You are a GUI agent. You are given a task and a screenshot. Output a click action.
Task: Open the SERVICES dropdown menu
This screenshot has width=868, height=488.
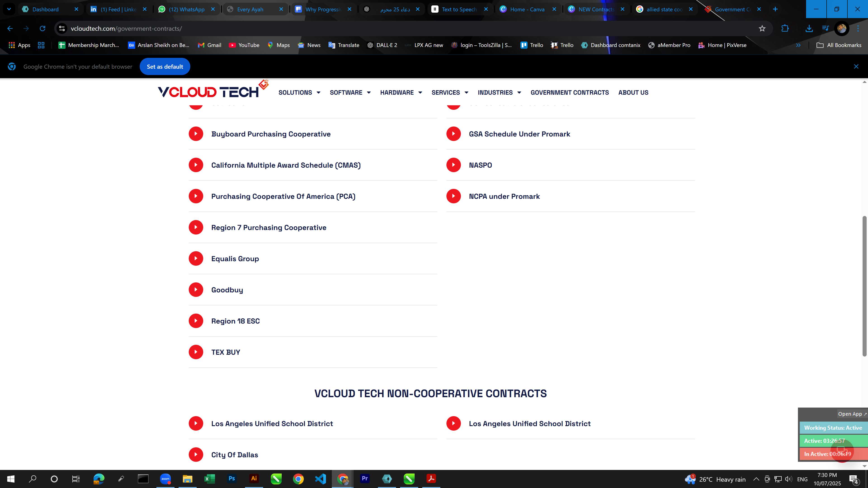point(450,92)
